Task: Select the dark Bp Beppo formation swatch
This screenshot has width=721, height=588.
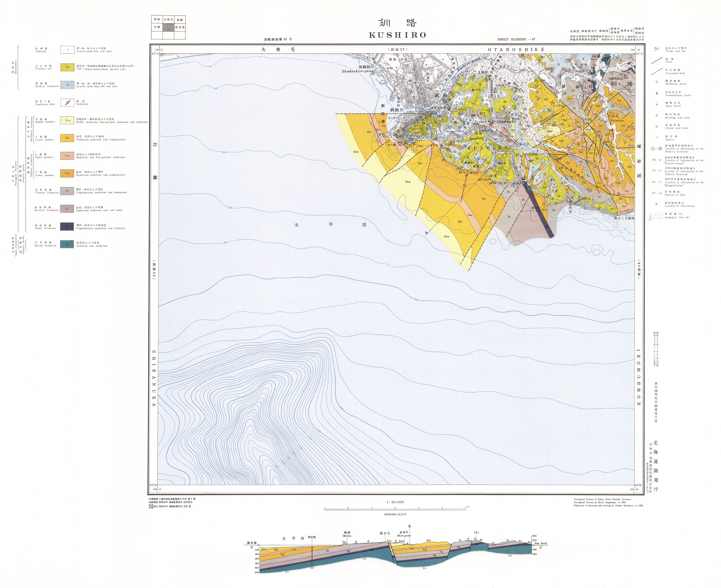Action: click(x=67, y=226)
